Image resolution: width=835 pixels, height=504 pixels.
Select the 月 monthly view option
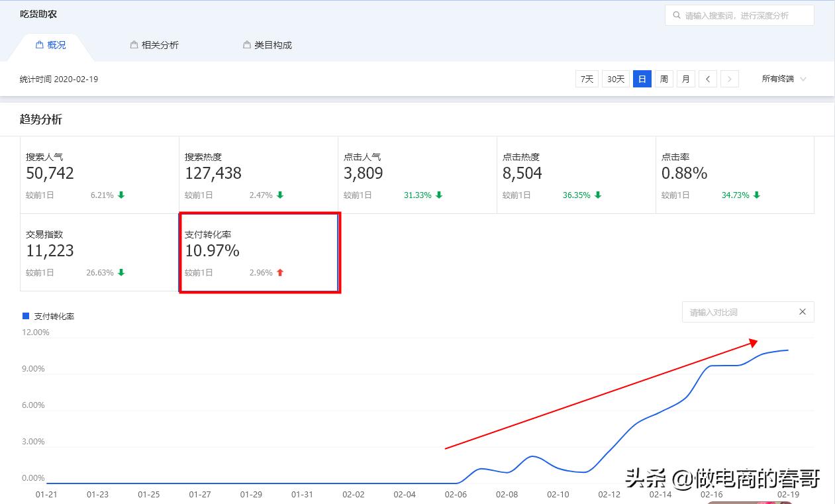pos(685,78)
